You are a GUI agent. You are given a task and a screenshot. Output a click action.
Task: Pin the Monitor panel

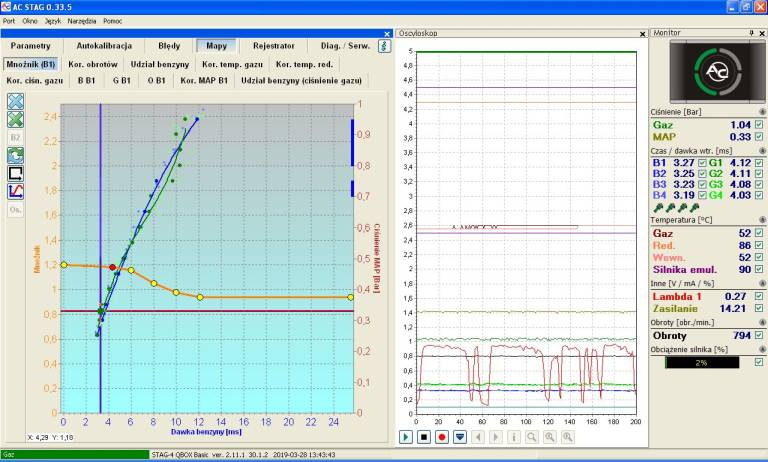752,33
